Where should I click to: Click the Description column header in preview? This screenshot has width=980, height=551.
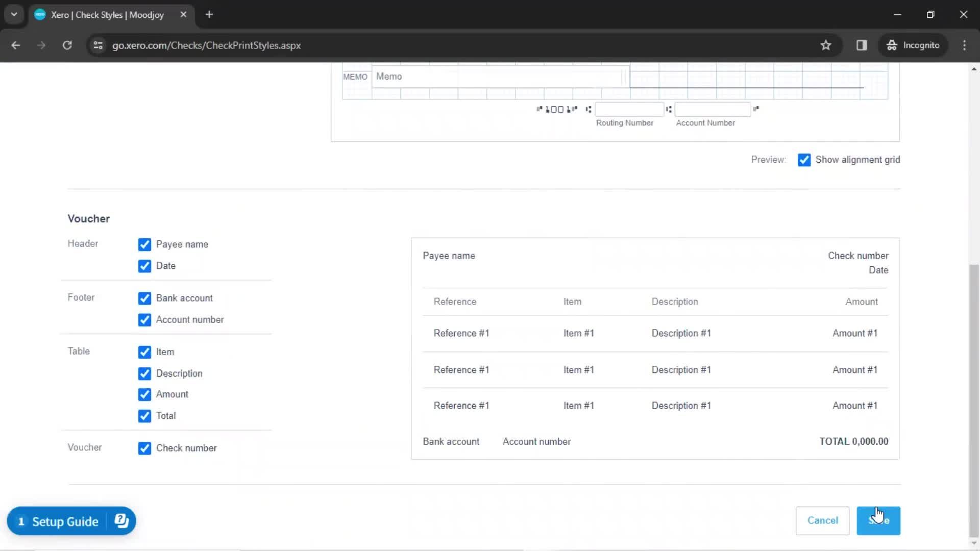click(x=675, y=302)
